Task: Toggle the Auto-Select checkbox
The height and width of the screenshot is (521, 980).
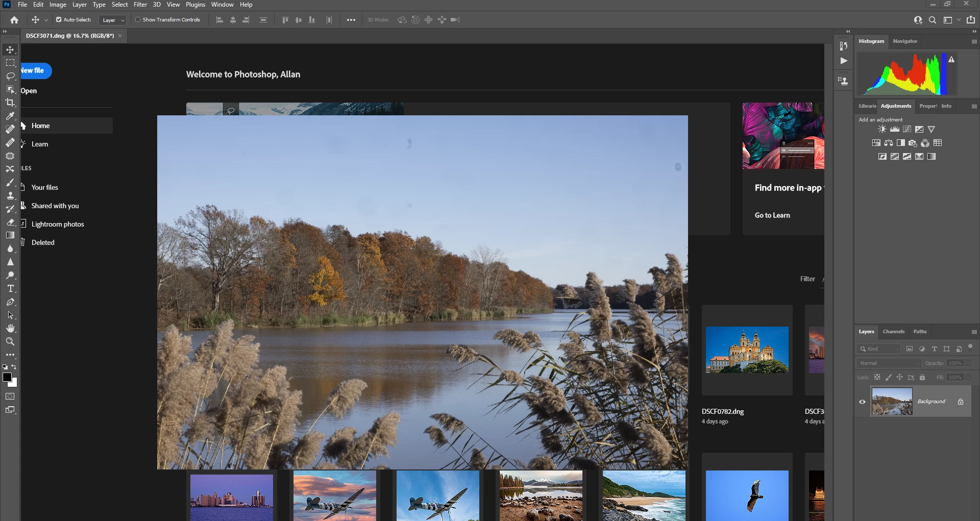Action: 59,20
